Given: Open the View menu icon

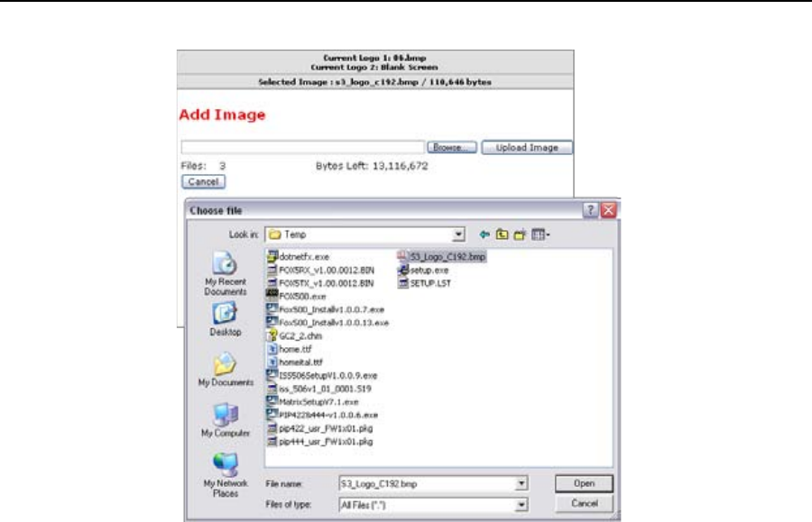Looking at the screenshot, I should coord(540,234).
